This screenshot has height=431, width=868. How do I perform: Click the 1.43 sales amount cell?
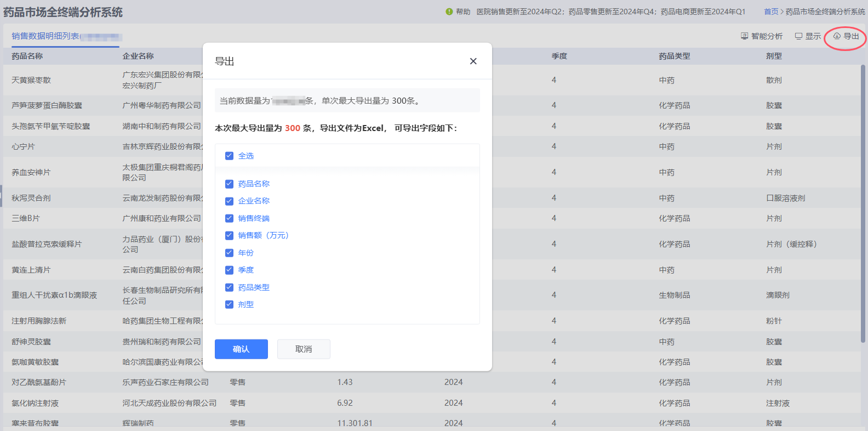[x=345, y=382]
